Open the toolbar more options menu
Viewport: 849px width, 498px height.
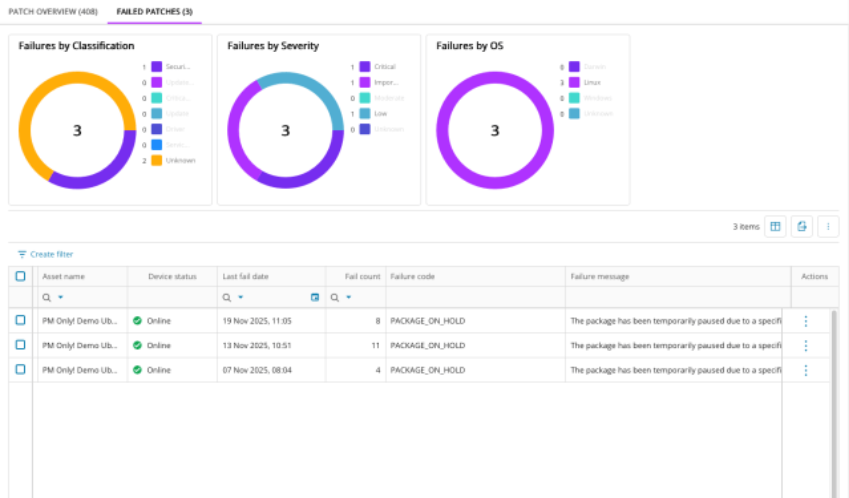(827, 227)
